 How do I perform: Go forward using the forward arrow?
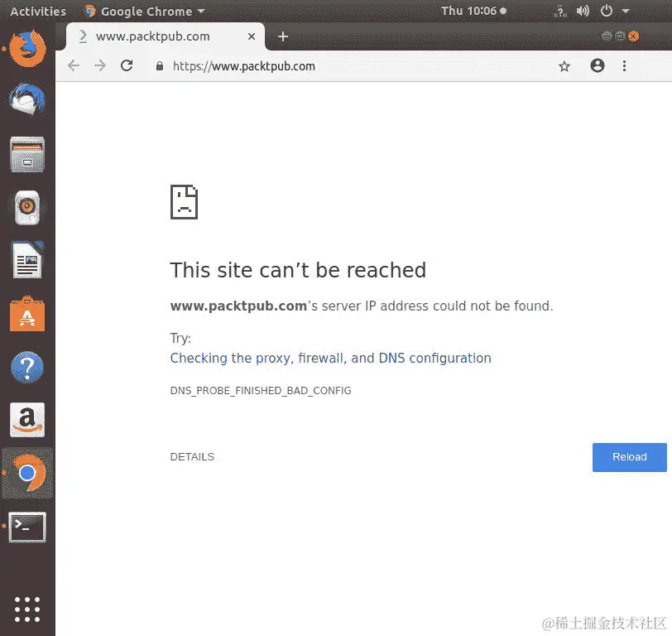point(100,65)
